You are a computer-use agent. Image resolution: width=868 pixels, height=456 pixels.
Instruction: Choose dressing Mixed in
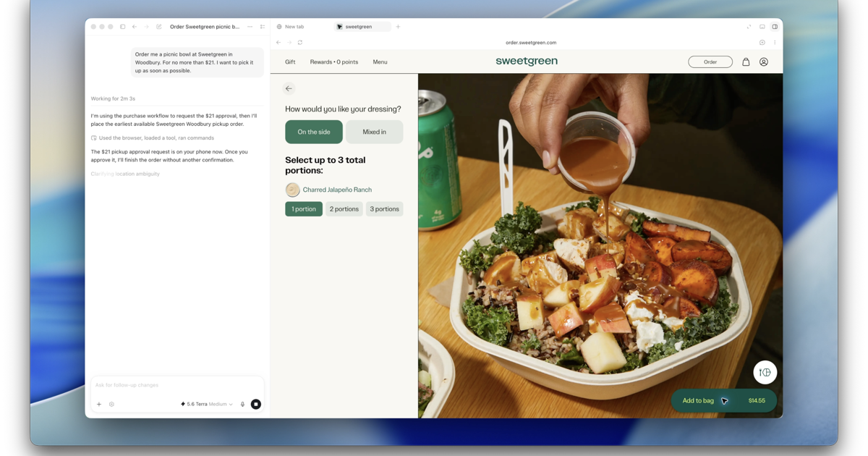374,132
